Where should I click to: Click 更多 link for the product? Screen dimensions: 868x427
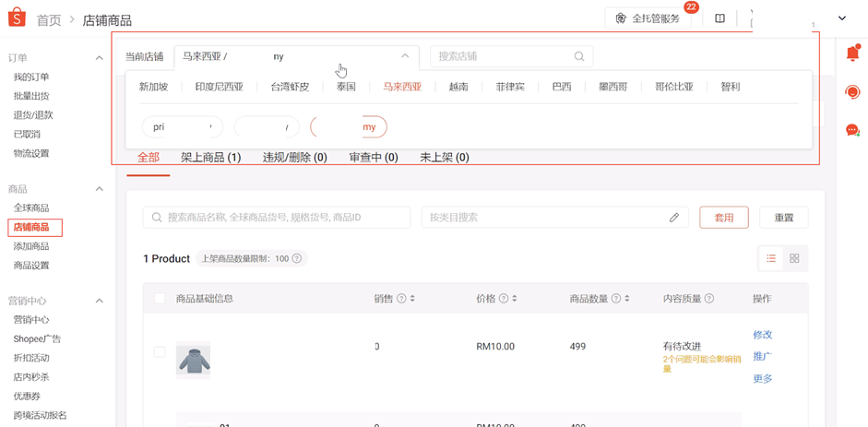coord(762,379)
